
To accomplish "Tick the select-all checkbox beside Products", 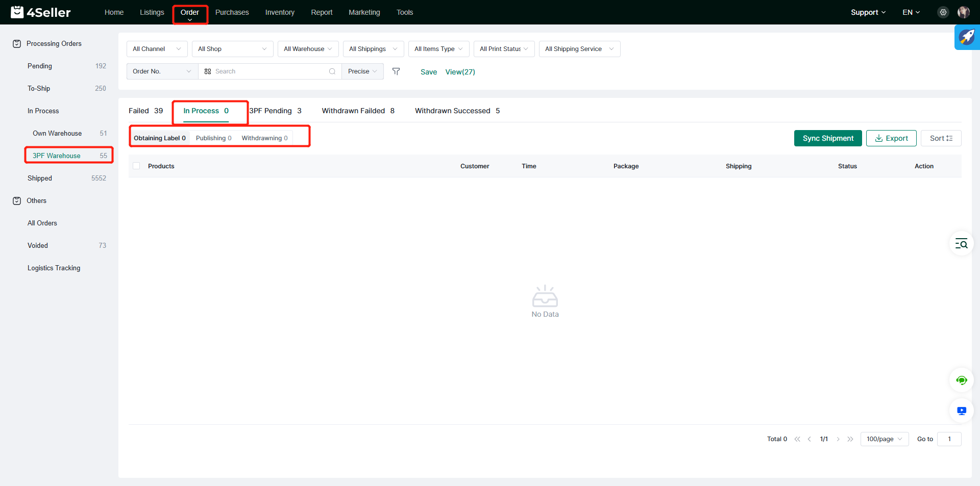I will 136,166.
